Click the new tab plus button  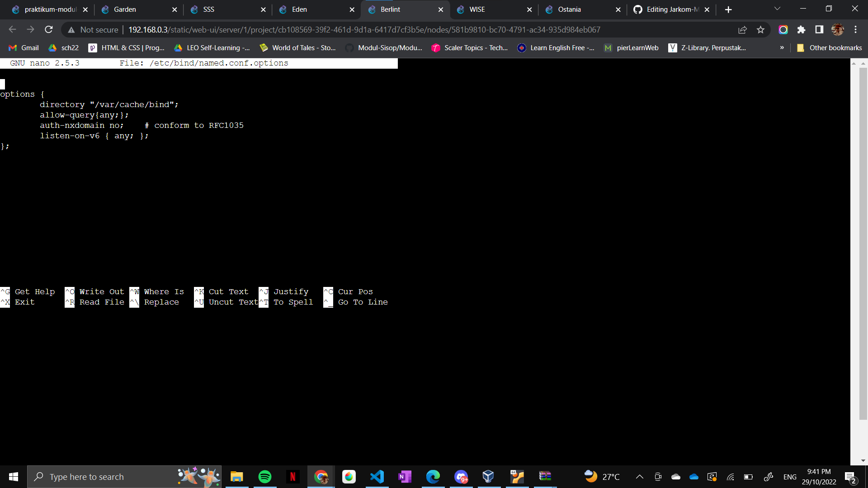(728, 9)
